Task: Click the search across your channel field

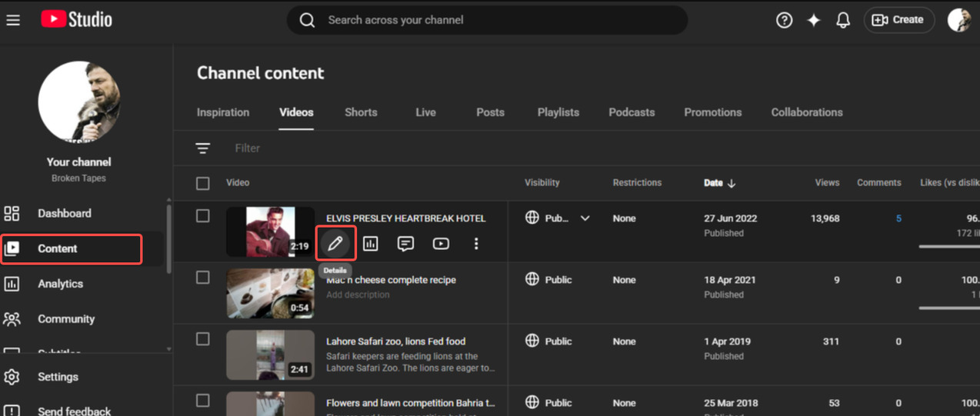Action: click(x=487, y=20)
